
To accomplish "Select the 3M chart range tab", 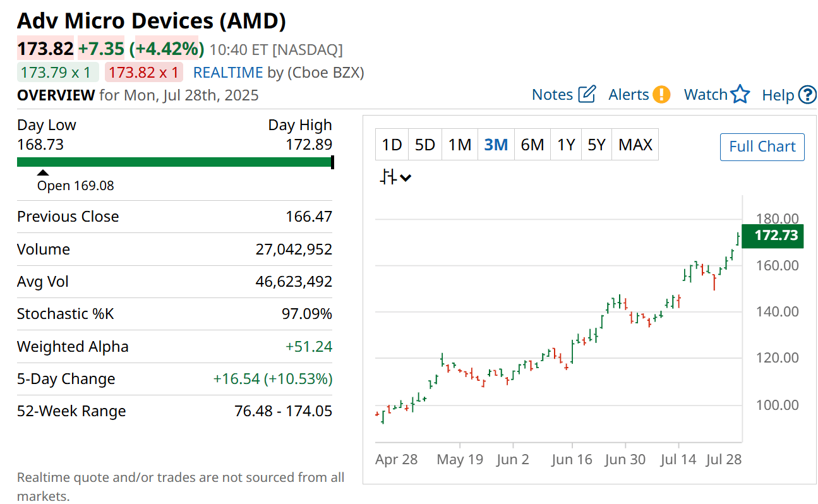I will click(496, 145).
